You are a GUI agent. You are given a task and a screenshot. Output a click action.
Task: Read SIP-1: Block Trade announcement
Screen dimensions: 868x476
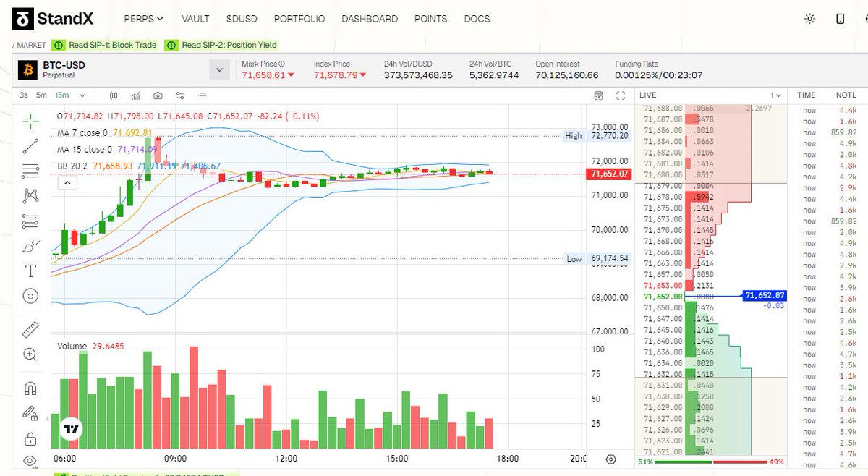106,45
